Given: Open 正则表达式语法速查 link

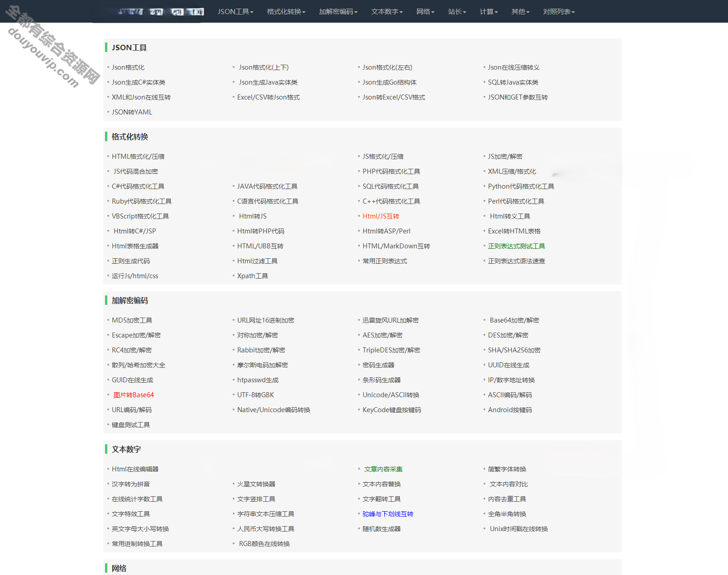Looking at the screenshot, I should pos(517,261).
